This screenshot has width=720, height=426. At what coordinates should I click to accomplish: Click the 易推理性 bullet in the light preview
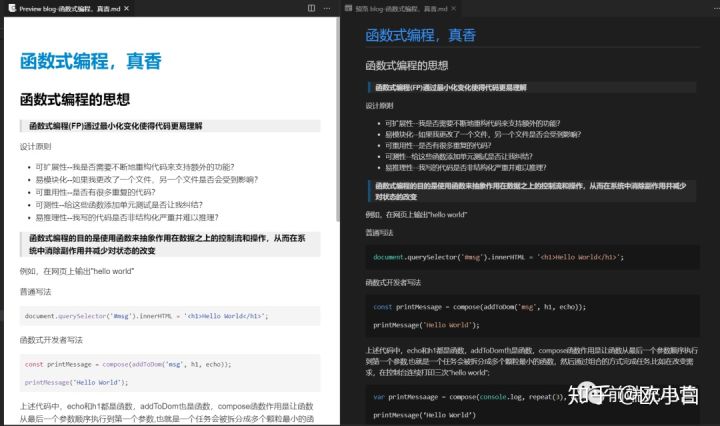point(127,217)
